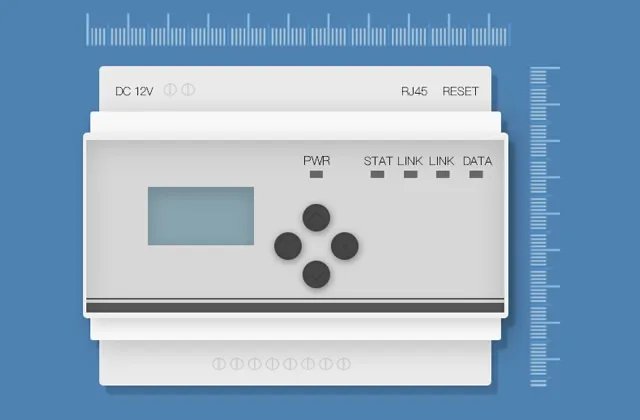The width and height of the screenshot is (640, 420).
Task: Click the second DC 12V terminal screw
Action: click(x=188, y=90)
